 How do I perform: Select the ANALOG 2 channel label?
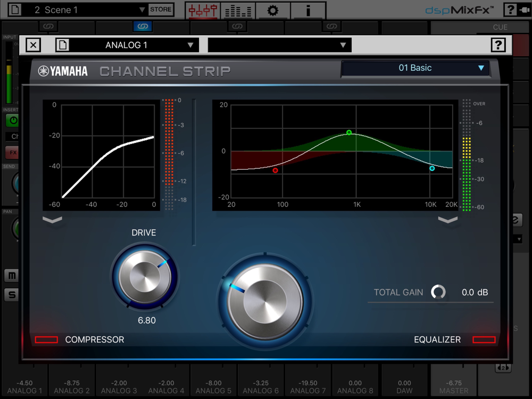(72, 390)
